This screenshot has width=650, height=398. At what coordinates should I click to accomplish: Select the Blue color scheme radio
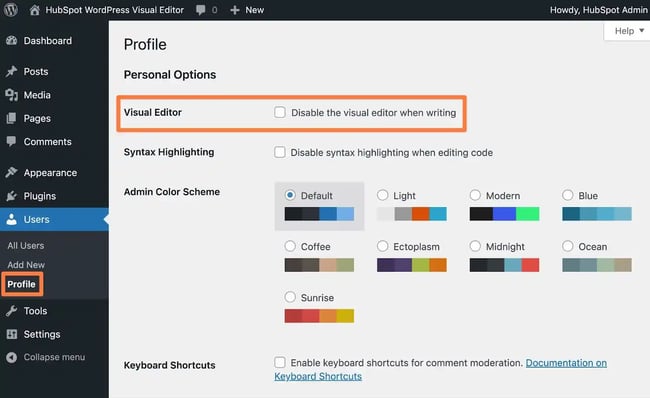[568, 195]
